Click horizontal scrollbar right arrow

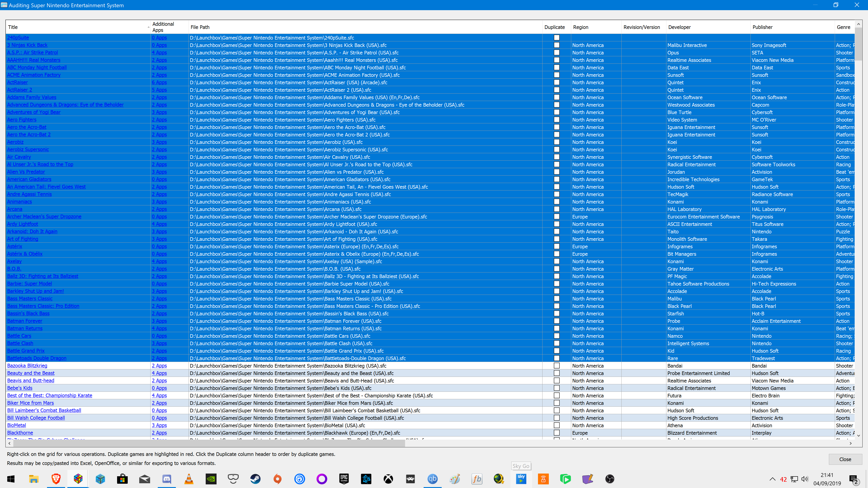click(851, 443)
